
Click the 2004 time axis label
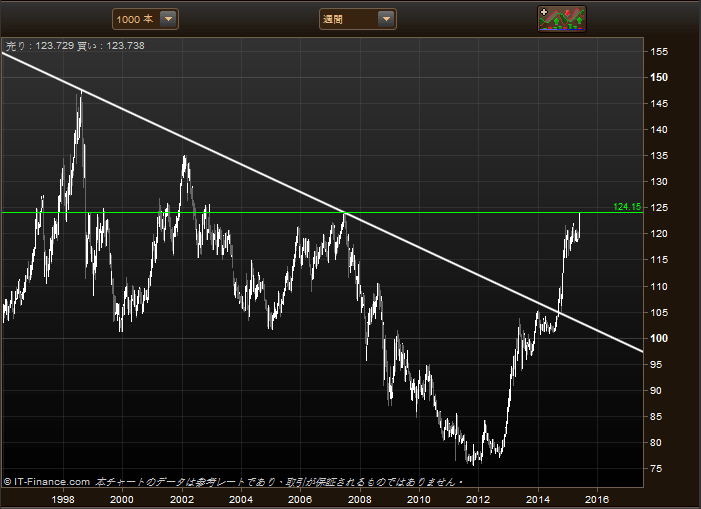[241, 500]
